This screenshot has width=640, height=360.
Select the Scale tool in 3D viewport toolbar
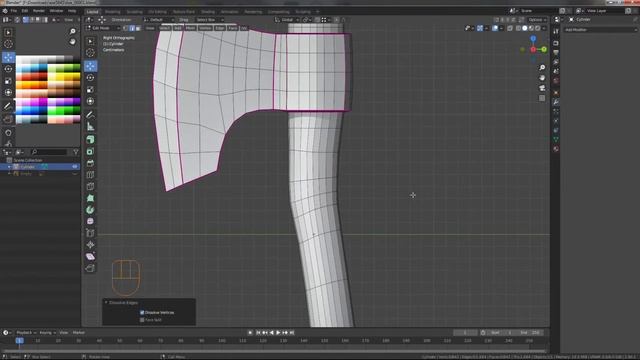coord(90,89)
